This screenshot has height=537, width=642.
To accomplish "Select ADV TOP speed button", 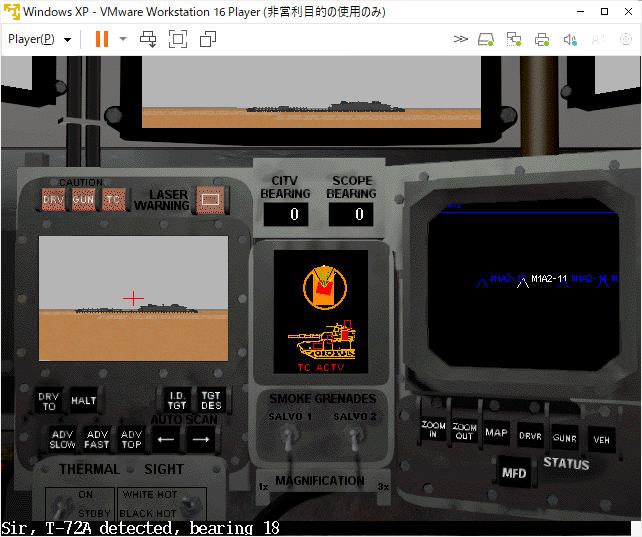I will [x=131, y=439].
